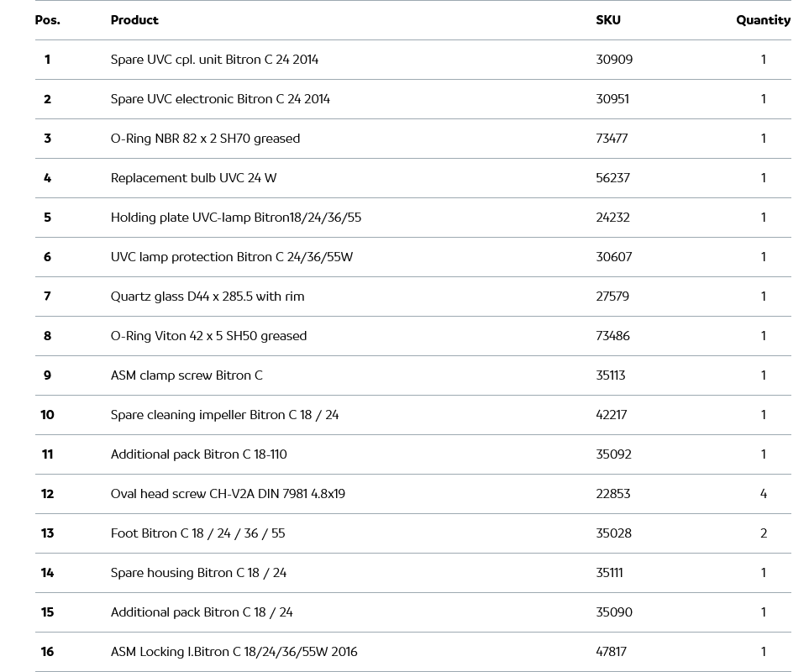Image resolution: width=809 pixels, height=672 pixels.
Task: Open Spare UVC electronic Bitron C 24 2014
Action: [220, 99]
